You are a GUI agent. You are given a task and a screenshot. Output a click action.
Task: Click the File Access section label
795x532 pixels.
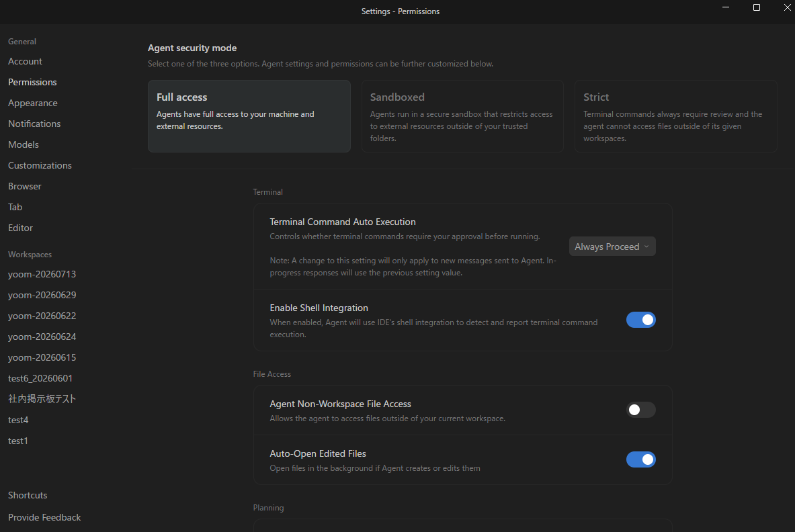pos(271,374)
